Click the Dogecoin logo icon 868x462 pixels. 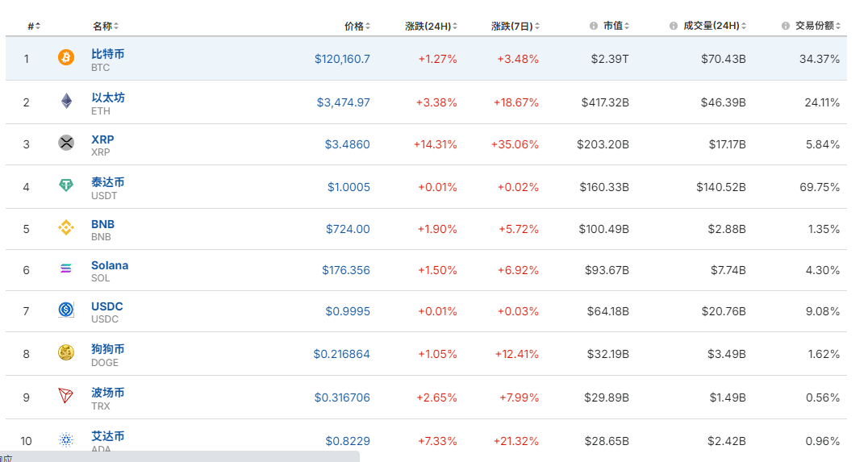[x=66, y=353]
